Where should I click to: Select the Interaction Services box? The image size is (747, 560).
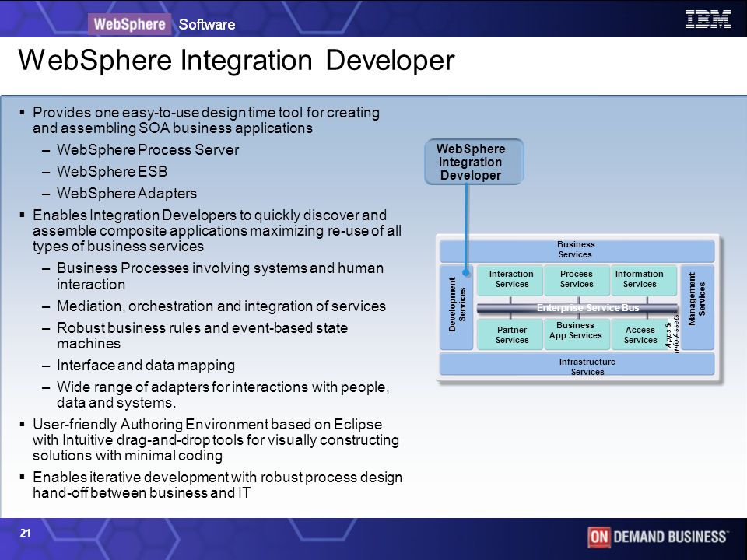510,279
